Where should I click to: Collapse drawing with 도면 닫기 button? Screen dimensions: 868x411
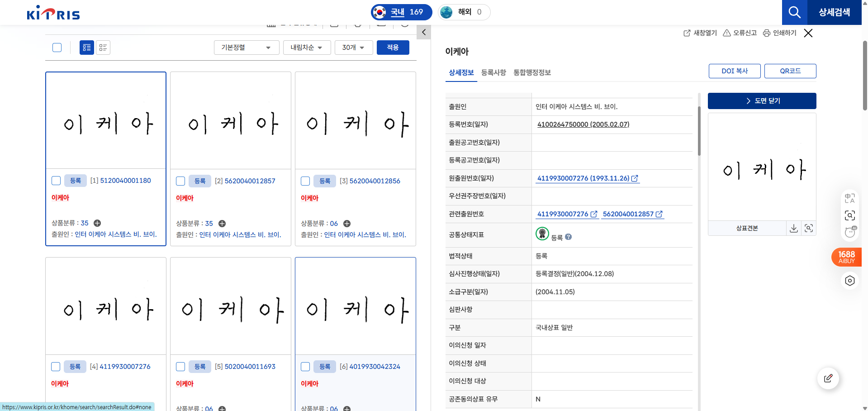(x=762, y=101)
